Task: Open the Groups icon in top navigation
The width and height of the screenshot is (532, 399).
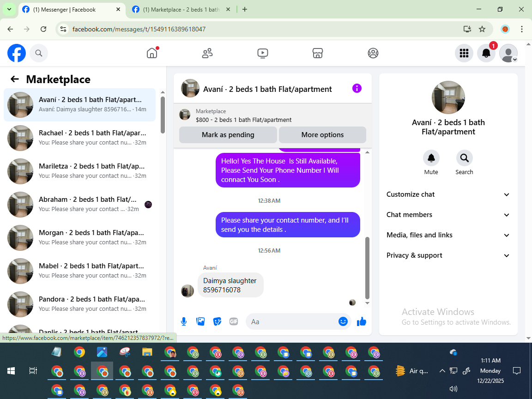Action: (373, 53)
